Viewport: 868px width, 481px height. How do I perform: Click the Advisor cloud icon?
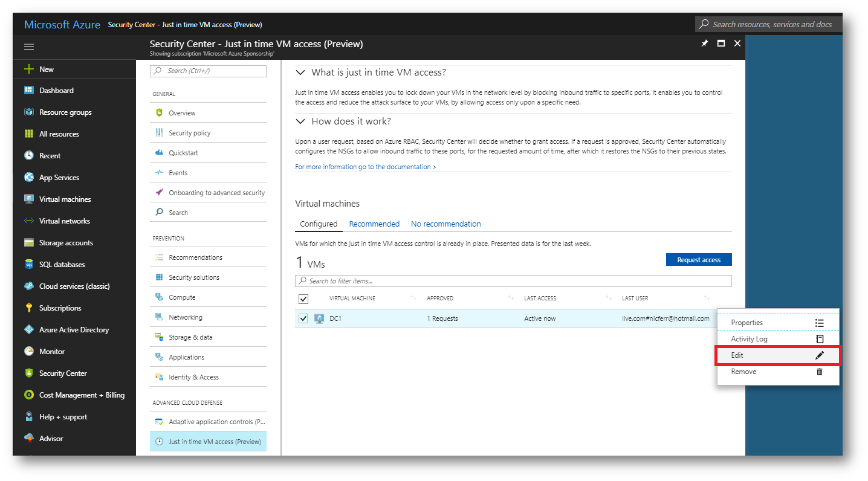point(28,439)
